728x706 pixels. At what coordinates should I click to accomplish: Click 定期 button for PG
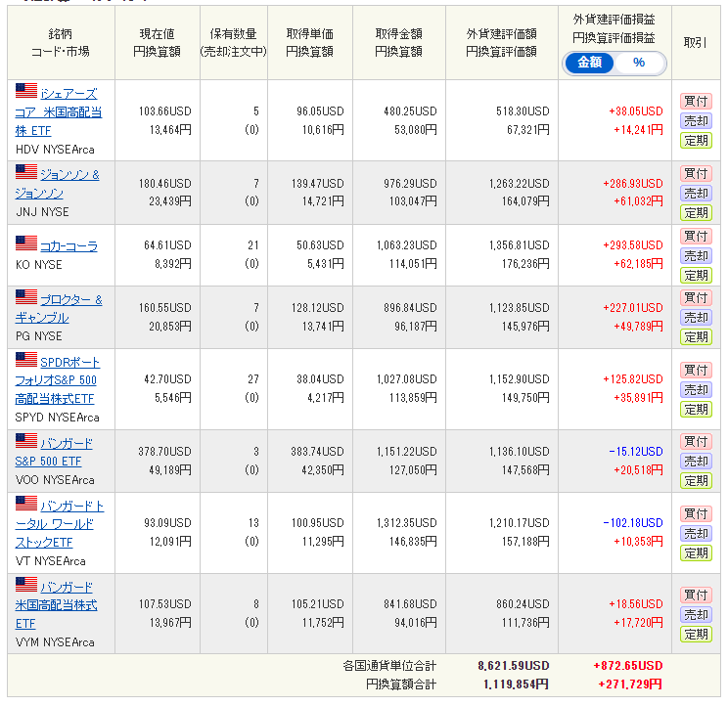point(696,336)
